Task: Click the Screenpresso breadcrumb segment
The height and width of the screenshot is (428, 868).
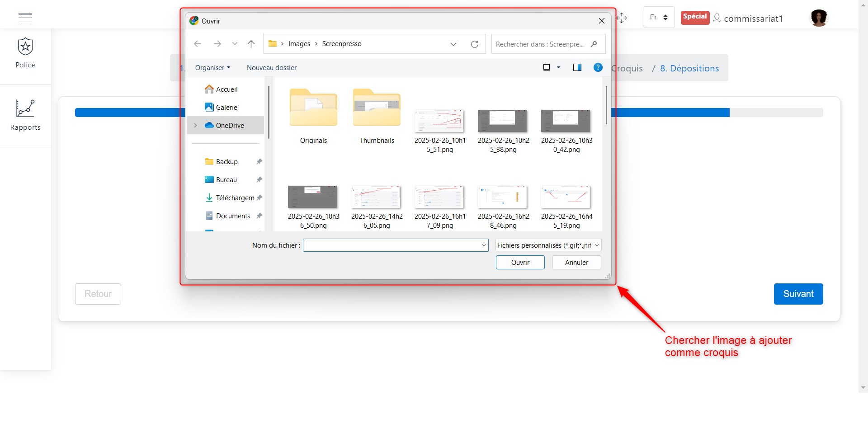Action: (x=342, y=44)
